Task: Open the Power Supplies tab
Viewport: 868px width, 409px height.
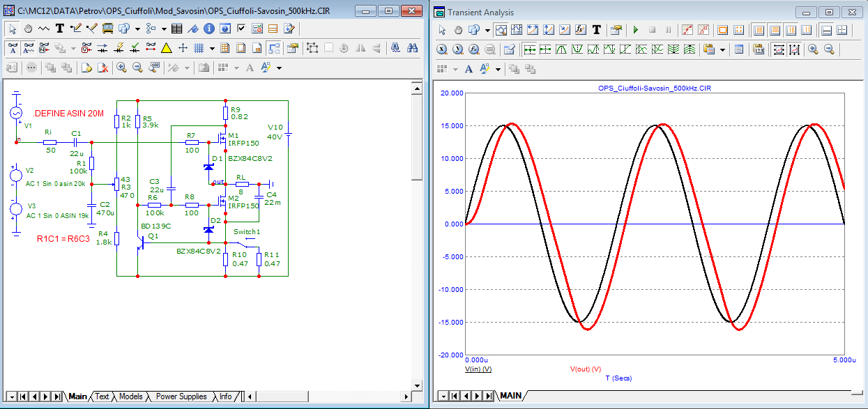Action: coord(181,396)
